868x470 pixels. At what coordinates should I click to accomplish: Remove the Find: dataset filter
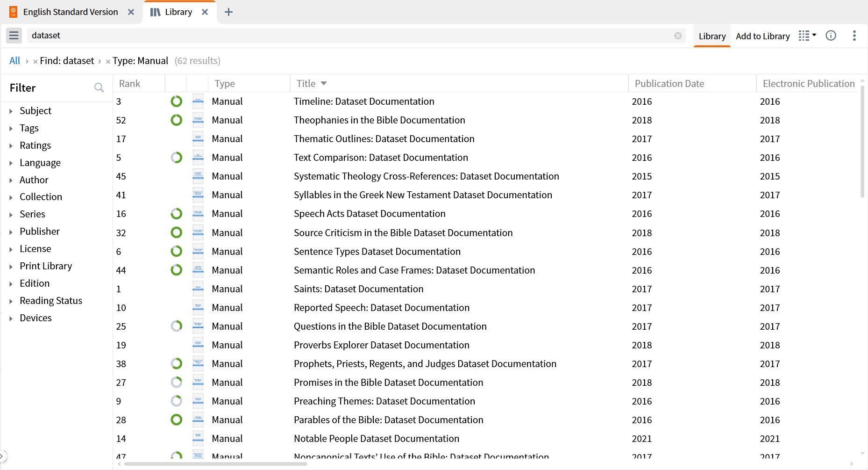click(36, 61)
